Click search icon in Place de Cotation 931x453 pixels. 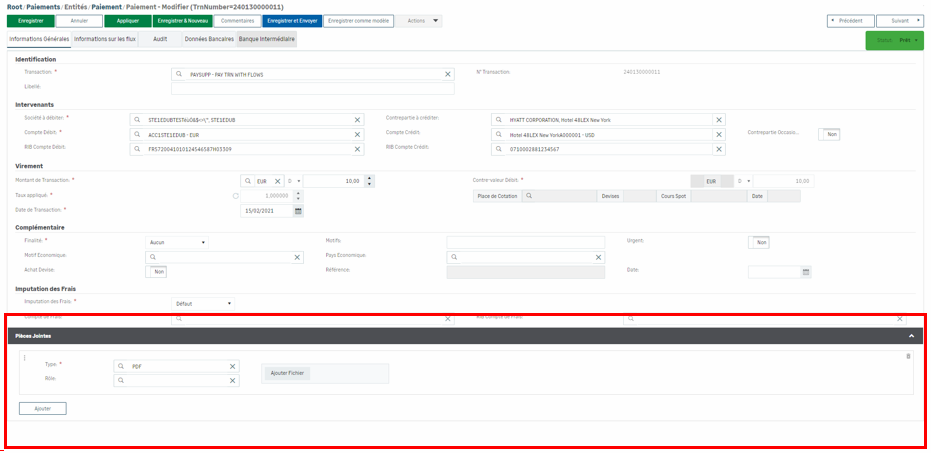pyautogui.click(x=529, y=196)
